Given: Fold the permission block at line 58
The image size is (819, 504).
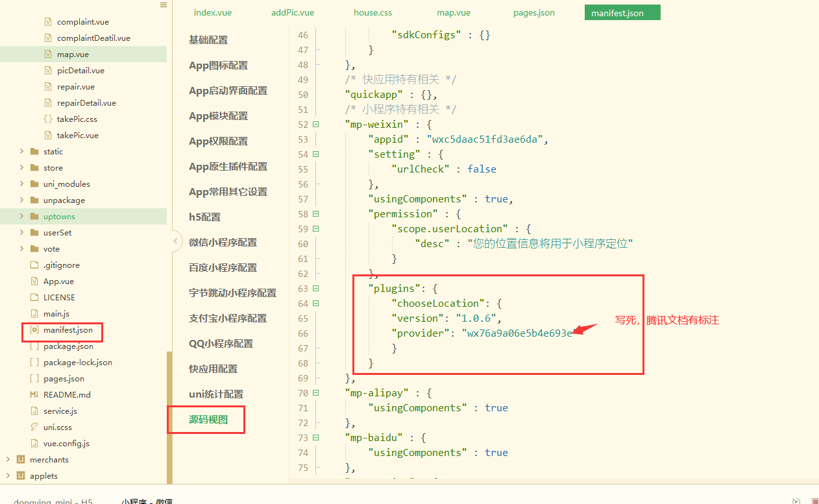Looking at the screenshot, I should [x=316, y=214].
